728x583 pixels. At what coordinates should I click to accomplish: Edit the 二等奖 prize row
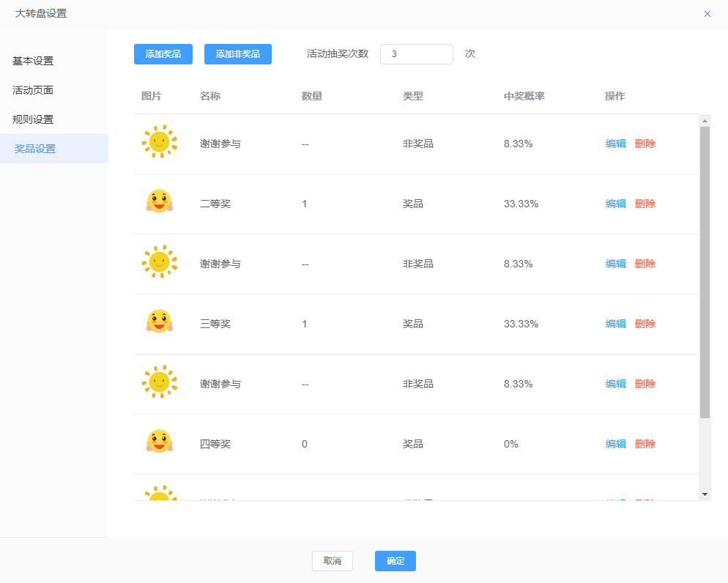coord(615,204)
